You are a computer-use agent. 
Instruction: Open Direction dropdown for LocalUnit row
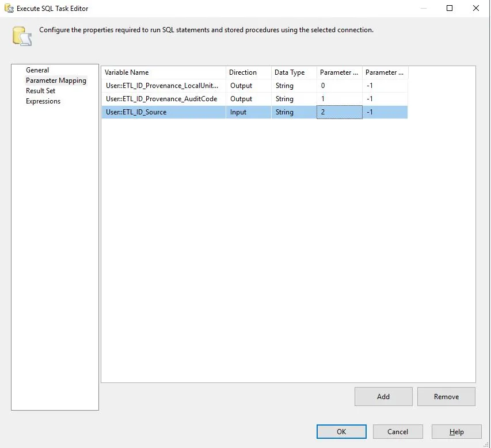pyautogui.click(x=248, y=86)
